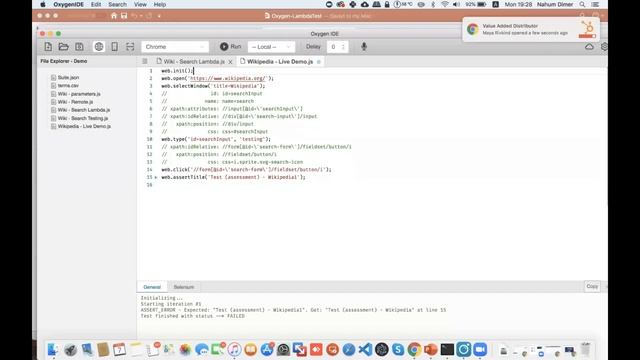Open the Chrome browser dropdown

175,47
